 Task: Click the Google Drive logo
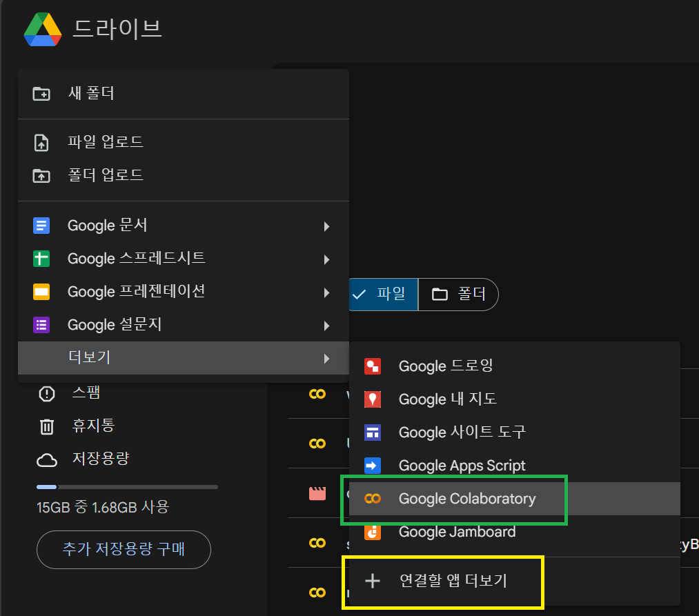42,30
